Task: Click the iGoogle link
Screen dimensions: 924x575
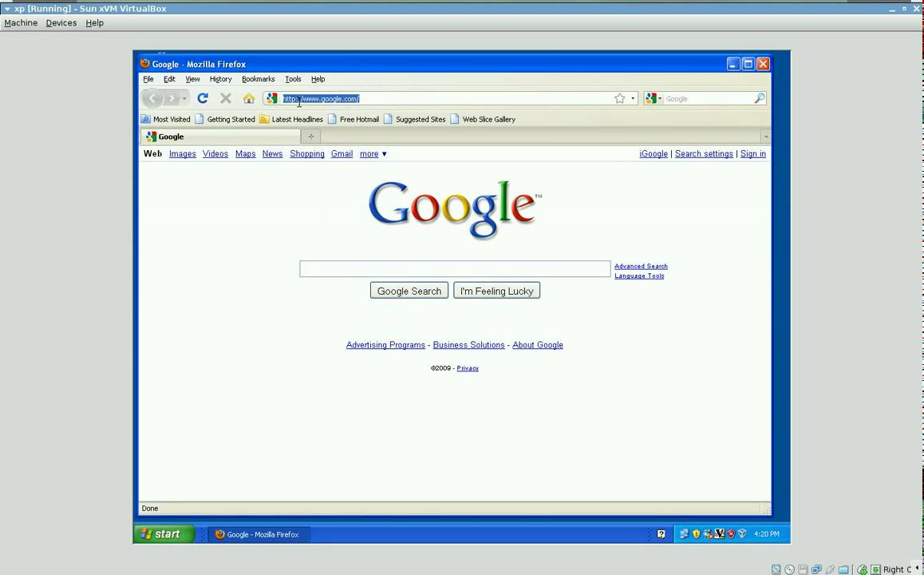Action: 654,154
